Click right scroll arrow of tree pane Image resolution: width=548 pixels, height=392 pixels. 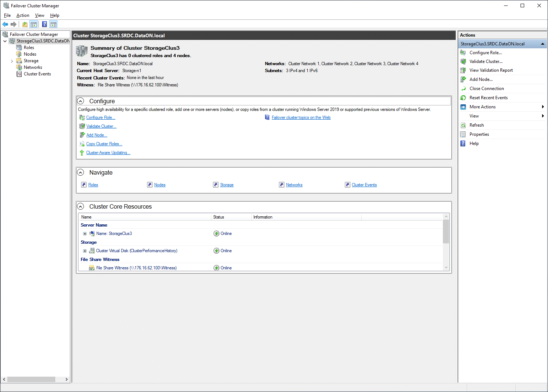[x=66, y=380]
